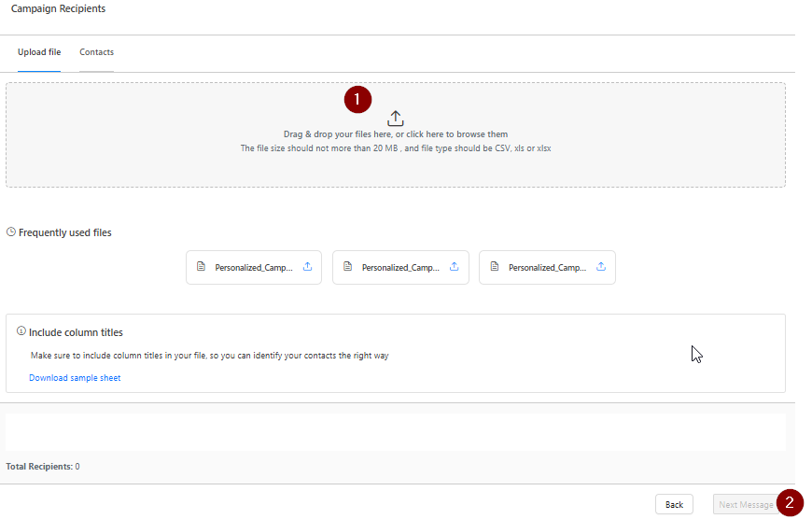The image size is (812, 519).
Task: Click the clock icon beside Frequently used files
Action: click(x=11, y=232)
